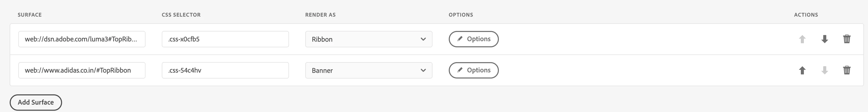
Task: Edit the .css-x0cfb5 selector field
Action: pos(225,39)
